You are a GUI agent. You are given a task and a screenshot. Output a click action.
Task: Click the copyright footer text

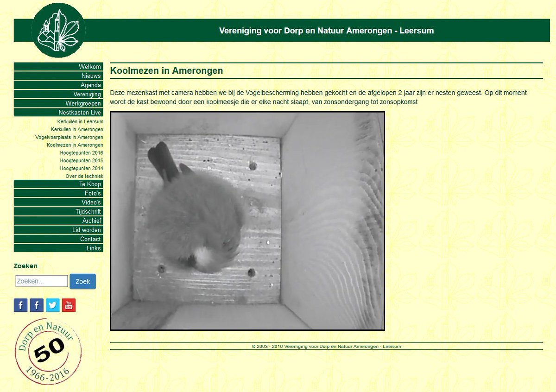pyautogui.click(x=326, y=346)
